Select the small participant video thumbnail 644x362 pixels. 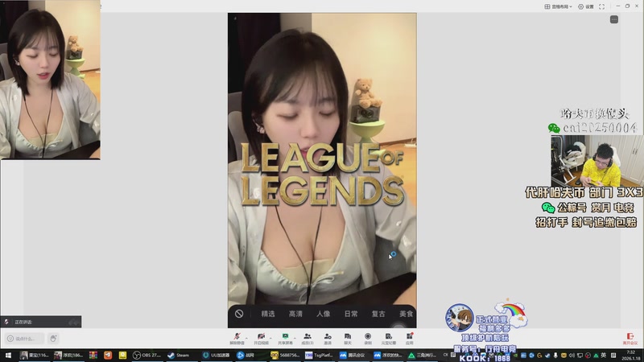click(50, 80)
